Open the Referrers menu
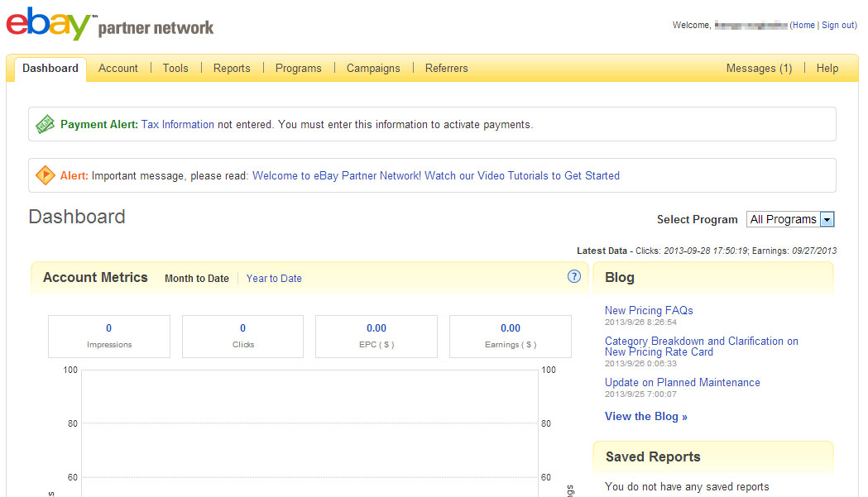 pos(446,68)
